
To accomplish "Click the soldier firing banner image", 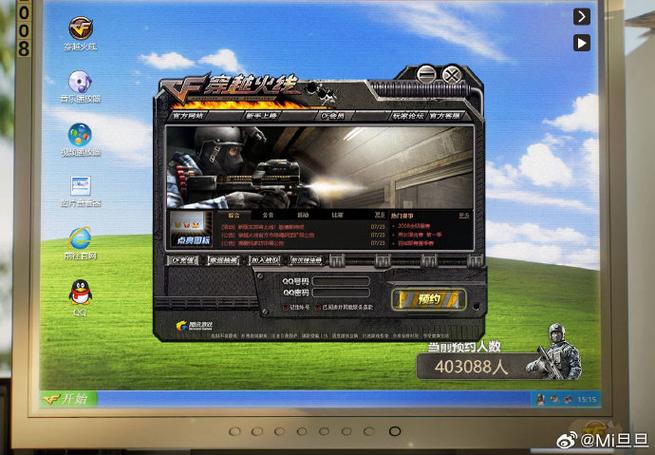I will [x=320, y=167].
